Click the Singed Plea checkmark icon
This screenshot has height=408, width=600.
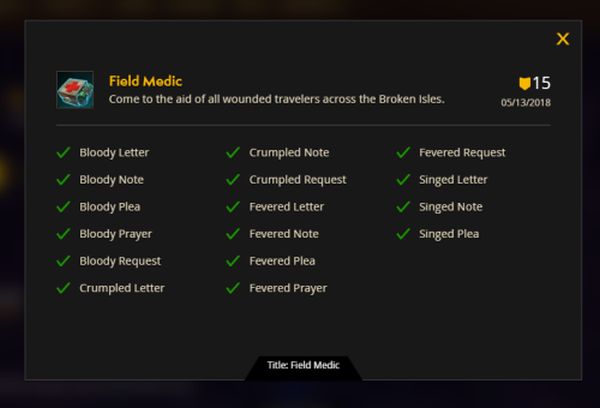[x=403, y=233]
